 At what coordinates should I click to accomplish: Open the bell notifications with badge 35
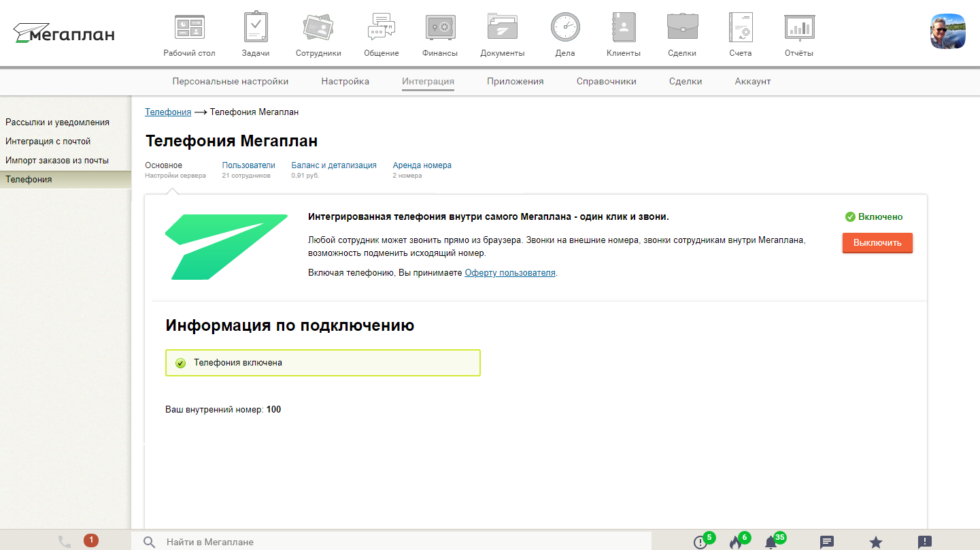point(771,542)
